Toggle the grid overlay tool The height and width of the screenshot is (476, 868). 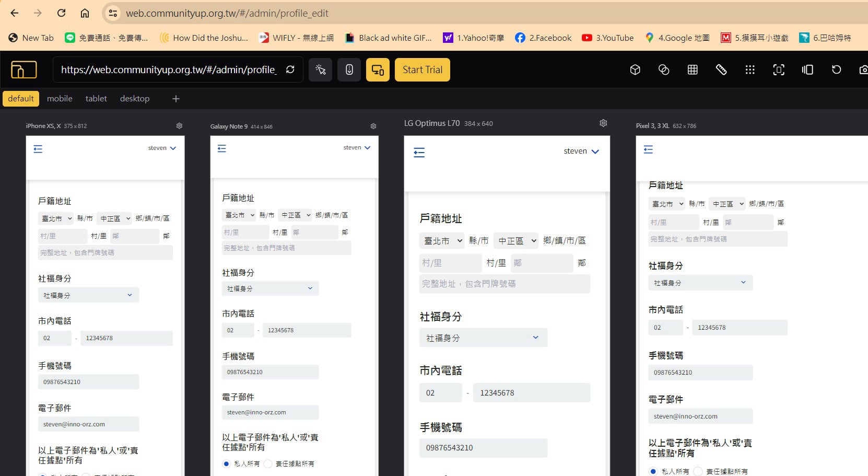pyautogui.click(x=693, y=69)
